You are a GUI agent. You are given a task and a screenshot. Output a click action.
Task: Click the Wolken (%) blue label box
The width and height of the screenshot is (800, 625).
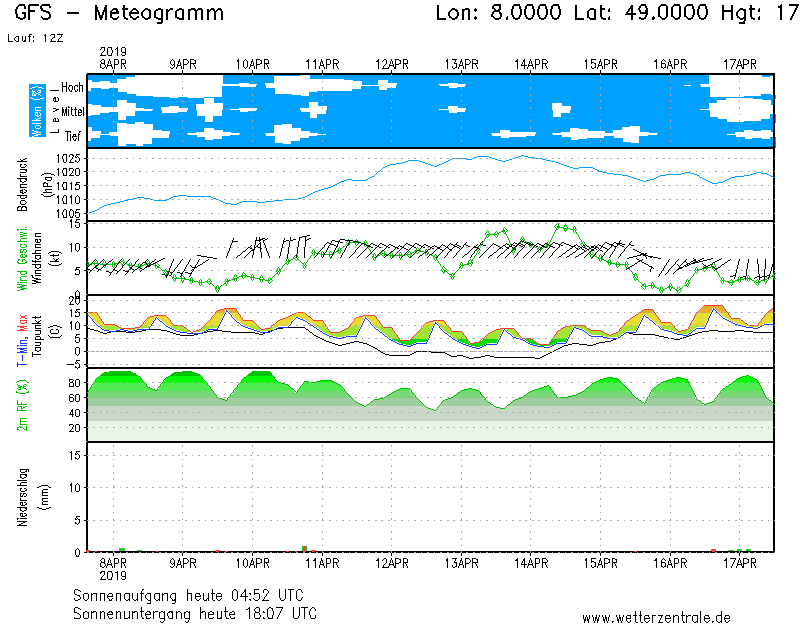[37, 111]
